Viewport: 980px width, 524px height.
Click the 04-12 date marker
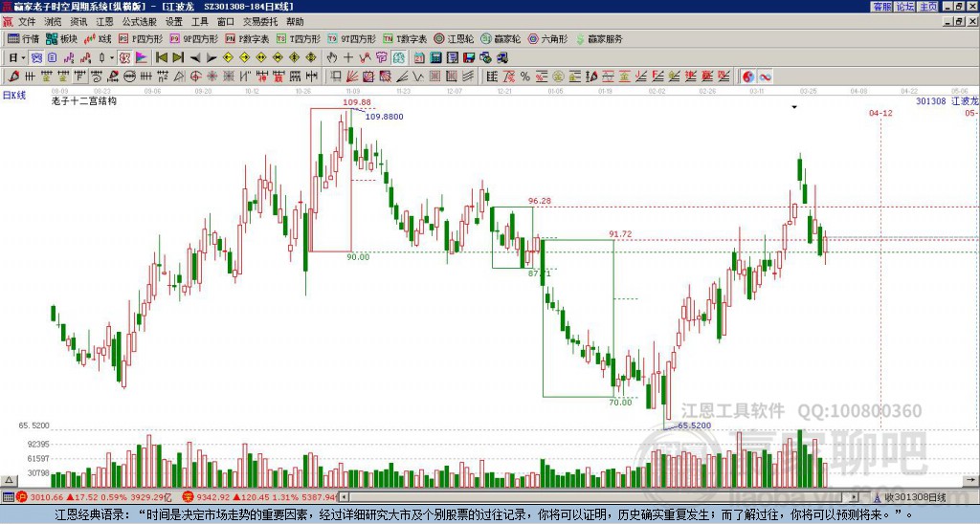pyautogui.click(x=880, y=113)
